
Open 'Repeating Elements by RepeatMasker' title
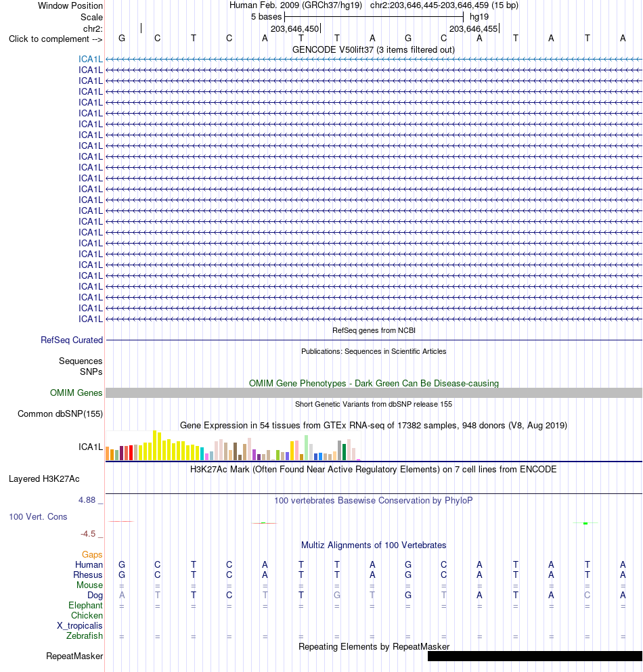(374, 647)
